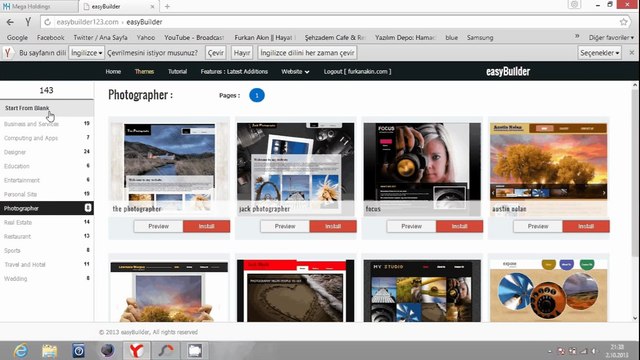Bookmark page with the star icon
640x360 pixels.
tap(623, 22)
